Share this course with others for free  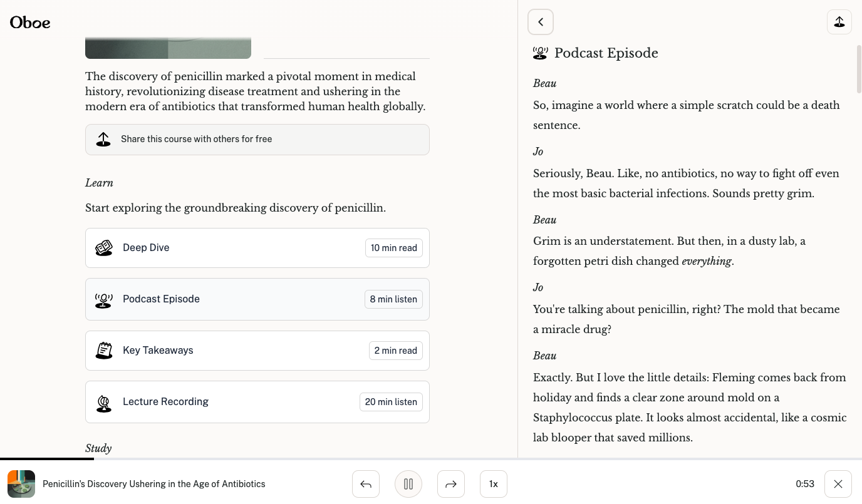(x=257, y=139)
